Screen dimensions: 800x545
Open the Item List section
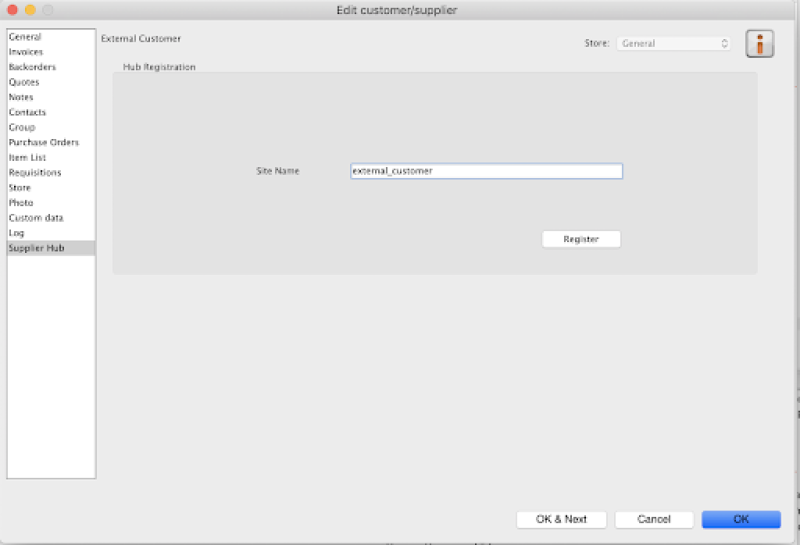point(27,157)
